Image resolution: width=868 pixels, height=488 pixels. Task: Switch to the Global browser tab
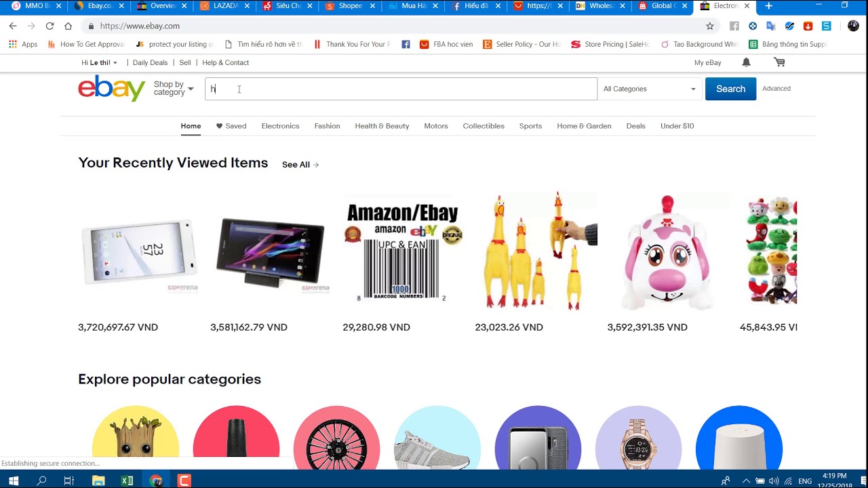pyautogui.click(x=663, y=6)
